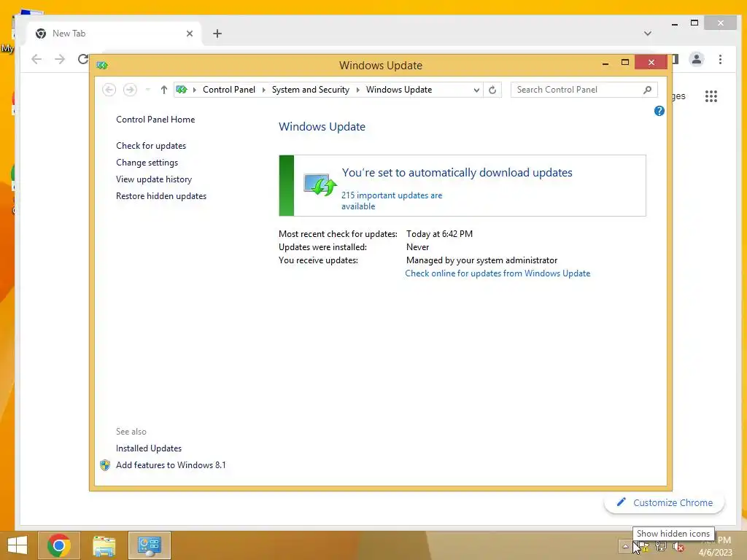This screenshot has width=747, height=560.
Task: Go to Control Panel Home
Action: 155,120
